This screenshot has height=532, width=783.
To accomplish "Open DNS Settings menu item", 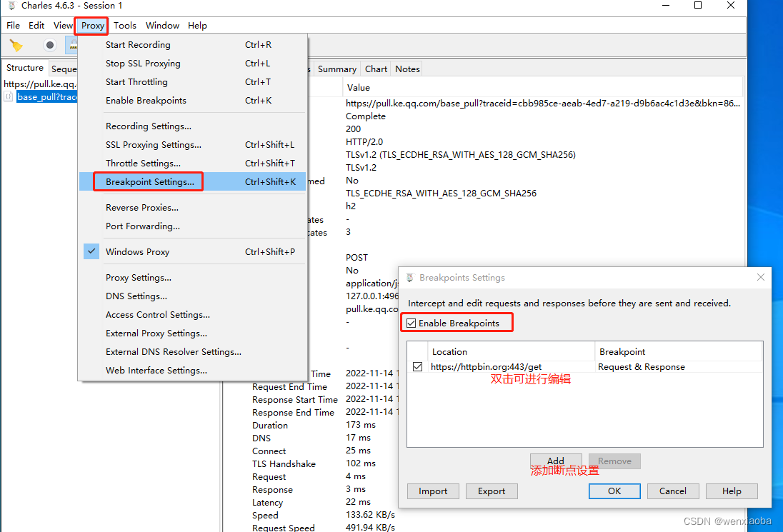I will [x=192, y=296].
